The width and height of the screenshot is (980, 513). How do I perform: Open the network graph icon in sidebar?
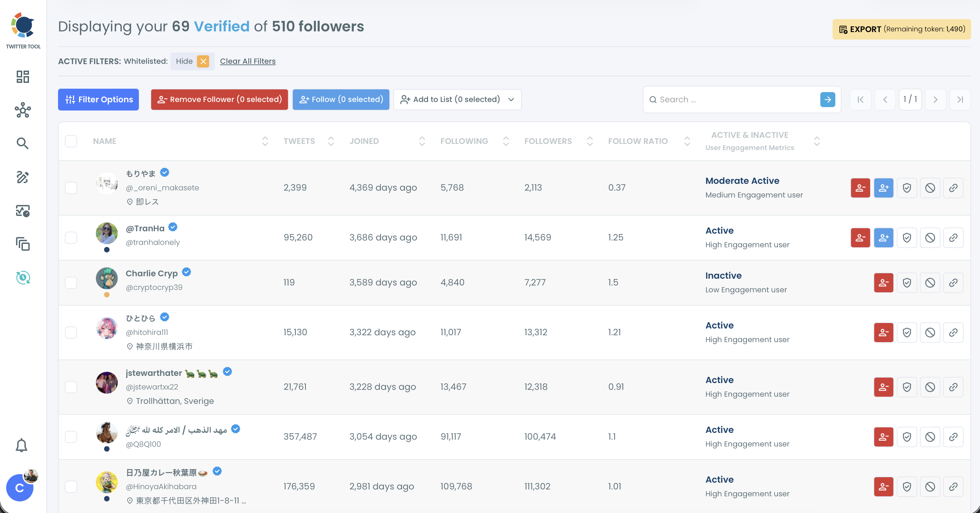click(x=23, y=110)
